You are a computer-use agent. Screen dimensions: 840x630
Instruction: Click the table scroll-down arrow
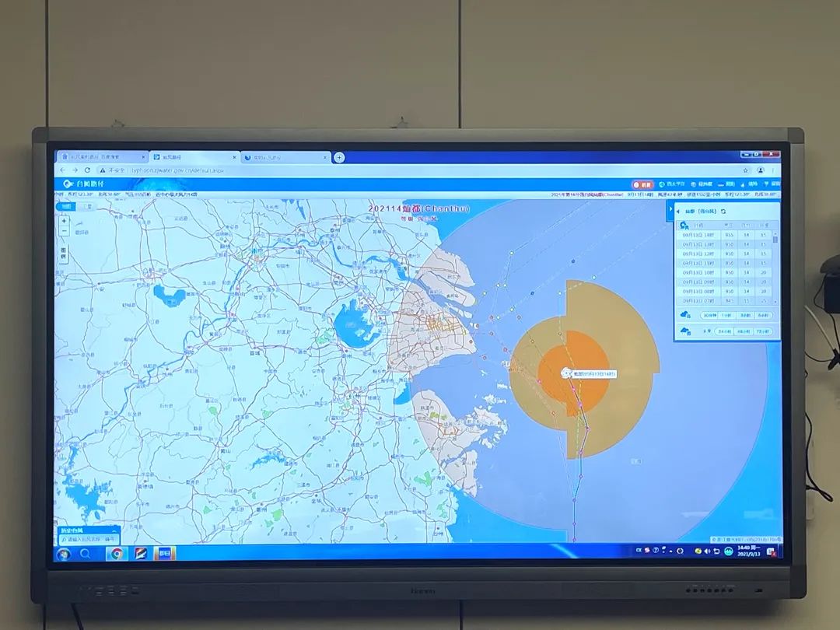pyautogui.click(x=775, y=302)
